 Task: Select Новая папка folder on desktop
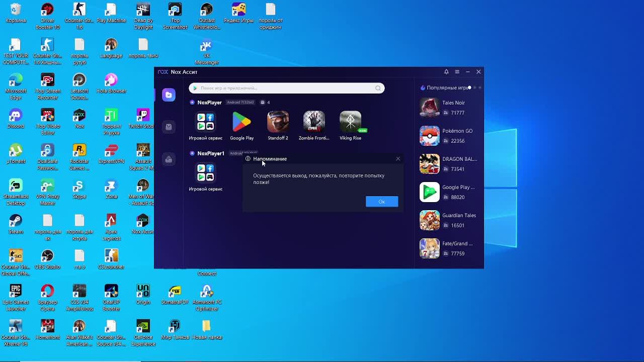tap(207, 330)
